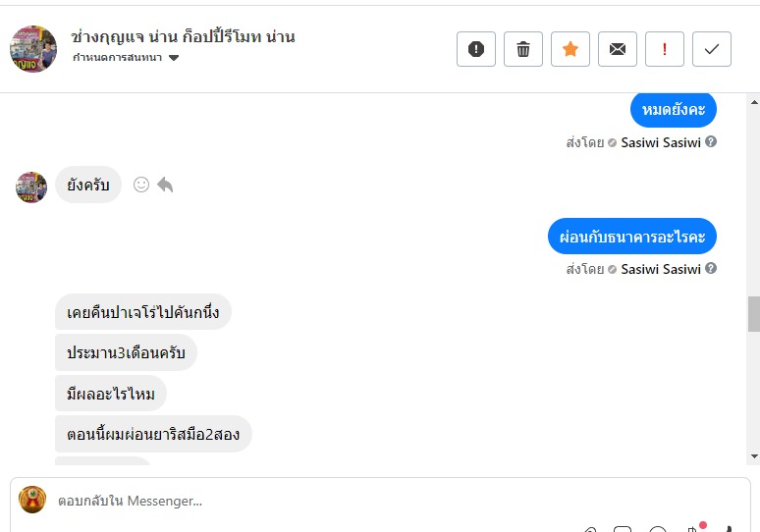760x532 pixels.
Task: Click the "ผ่อนกับธนาคารอะไรคะ" message bubble
Action: click(x=632, y=237)
